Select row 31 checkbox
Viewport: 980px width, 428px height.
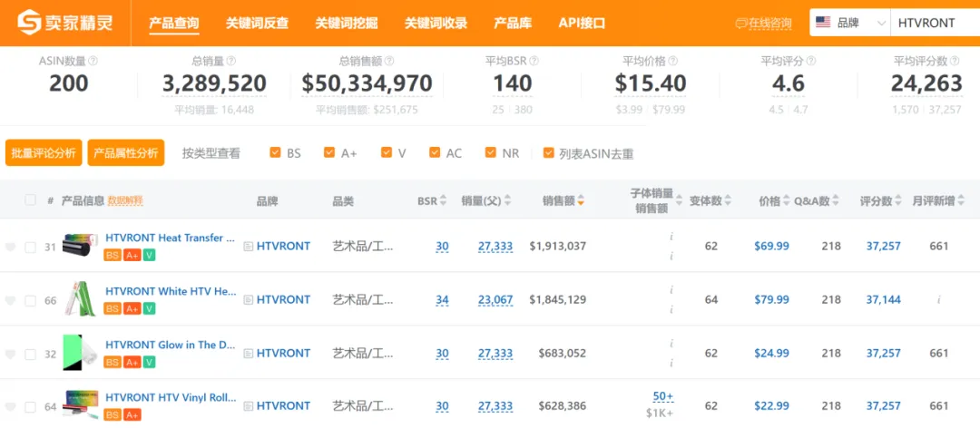pyautogui.click(x=30, y=248)
